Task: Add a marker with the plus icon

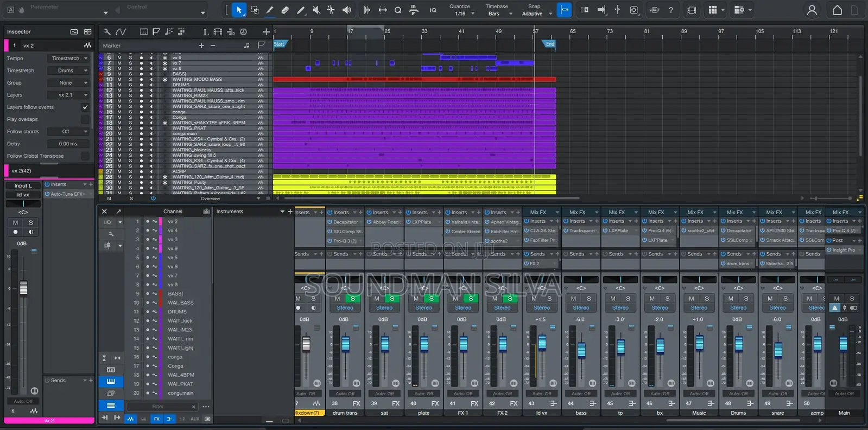Action: coord(201,46)
